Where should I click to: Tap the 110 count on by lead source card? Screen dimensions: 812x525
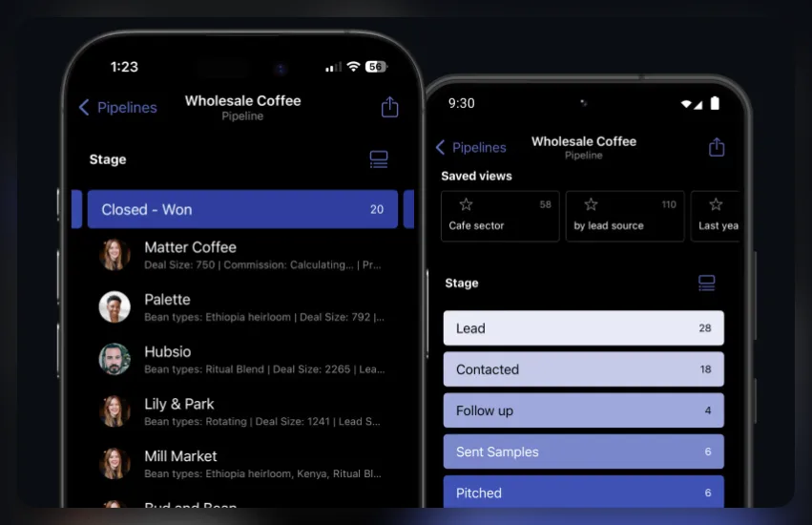coord(669,204)
